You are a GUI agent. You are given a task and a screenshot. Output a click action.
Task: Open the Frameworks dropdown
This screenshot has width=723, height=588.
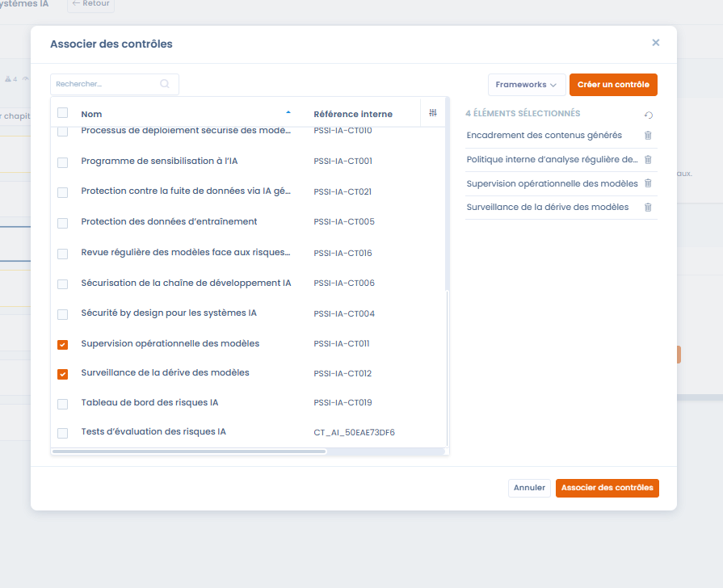[526, 85]
